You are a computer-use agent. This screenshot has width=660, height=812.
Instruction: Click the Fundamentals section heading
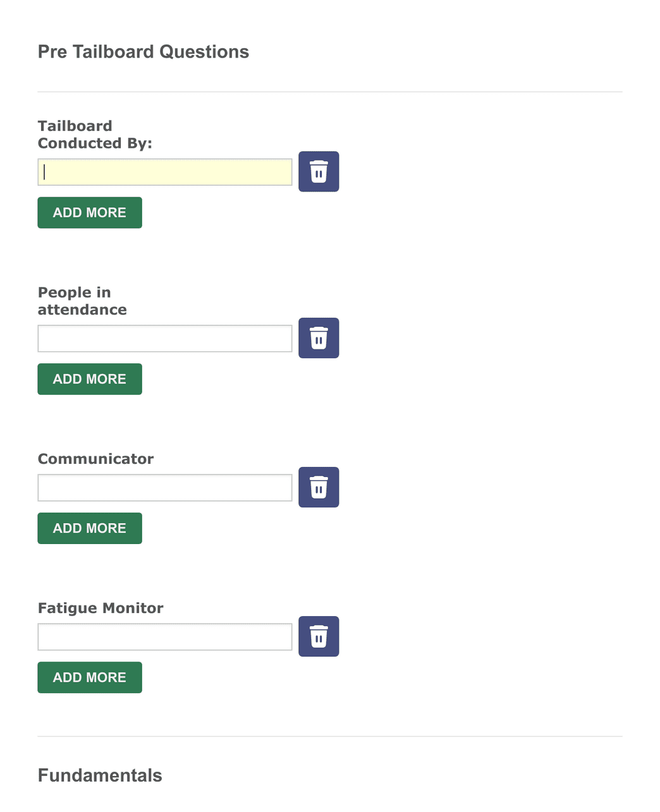pyautogui.click(x=99, y=775)
